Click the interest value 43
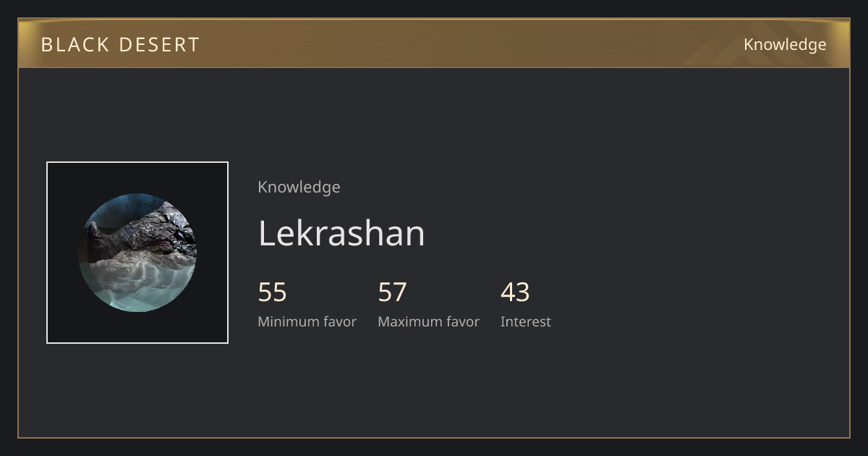 pos(516,292)
